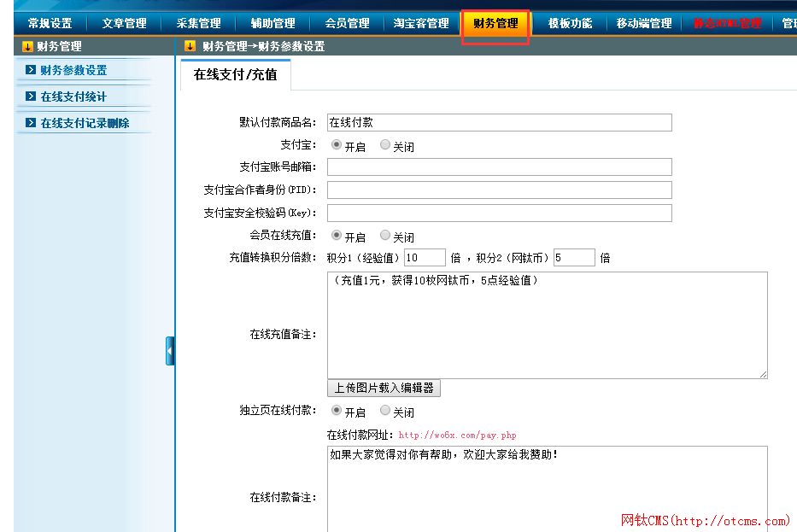
Task: Click the down-arrow icon in breadcrumb header
Action: pyautogui.click(x=190, y=47)
